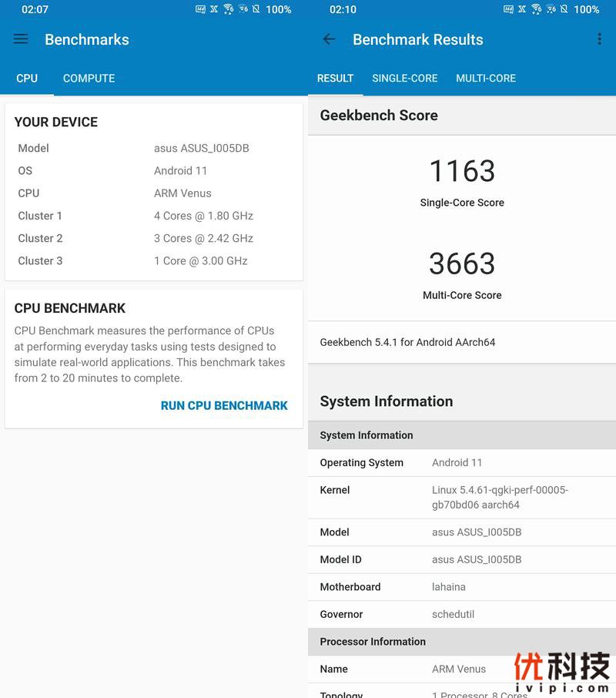
Task: Select the CPU tab
Action: coord(27,79)
